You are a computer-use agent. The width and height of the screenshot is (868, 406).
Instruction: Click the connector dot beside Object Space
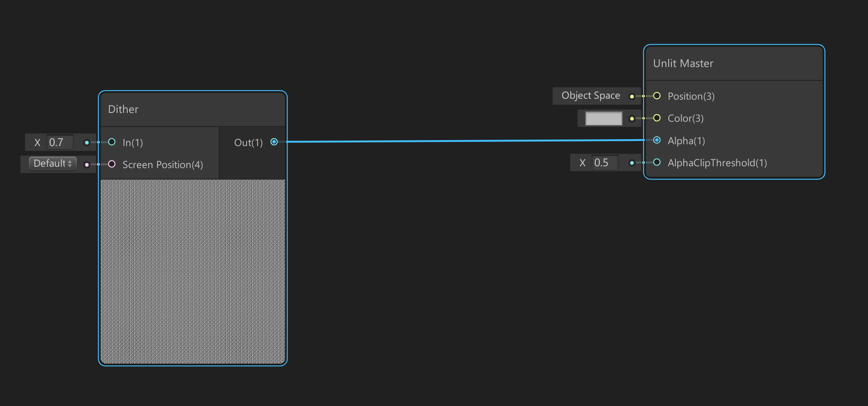coord(632,96)
